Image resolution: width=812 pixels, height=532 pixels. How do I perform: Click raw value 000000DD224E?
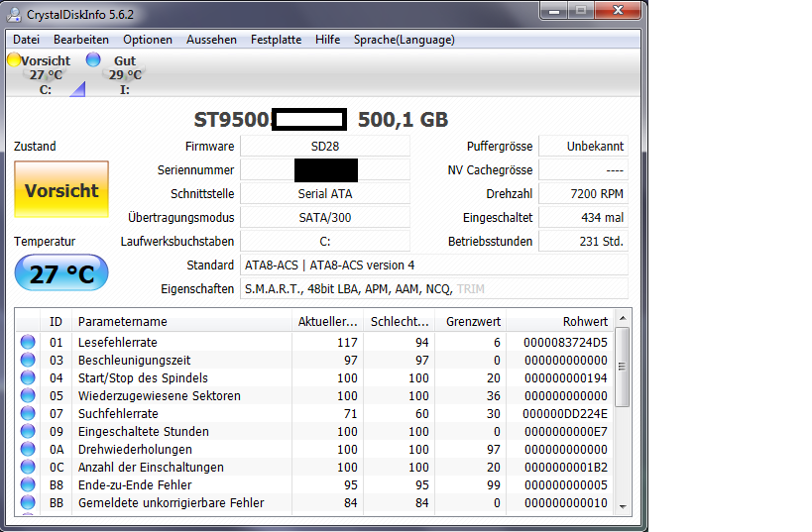pyautogui.click(x=565, y=413)
